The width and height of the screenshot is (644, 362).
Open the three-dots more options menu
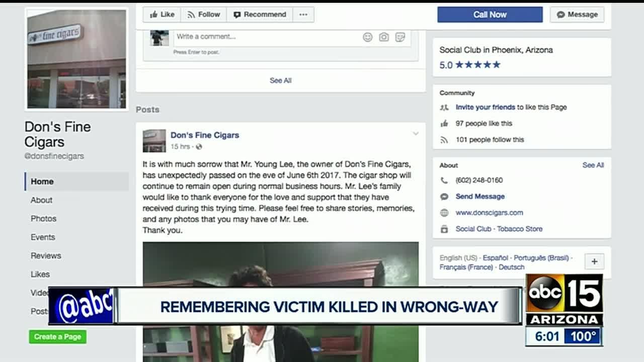pos(303,15)
